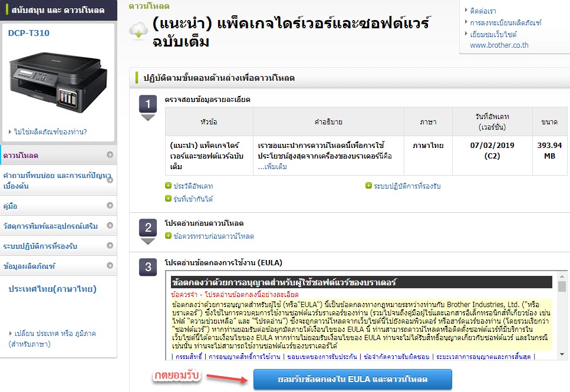
Task: Select วัสดุการพิมพ์และอุปกรณ์เสริม in the sidebar
Action: (x=58, y=226)
